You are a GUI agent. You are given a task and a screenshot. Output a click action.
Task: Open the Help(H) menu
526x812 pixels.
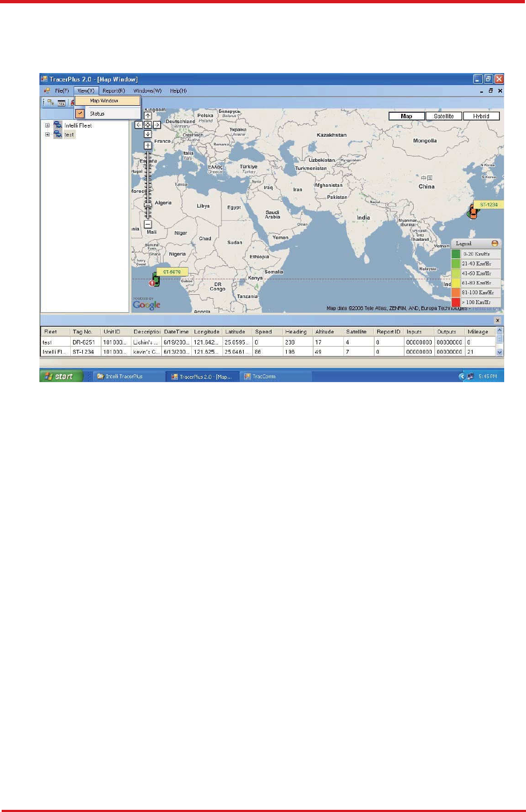coord(178,91)
